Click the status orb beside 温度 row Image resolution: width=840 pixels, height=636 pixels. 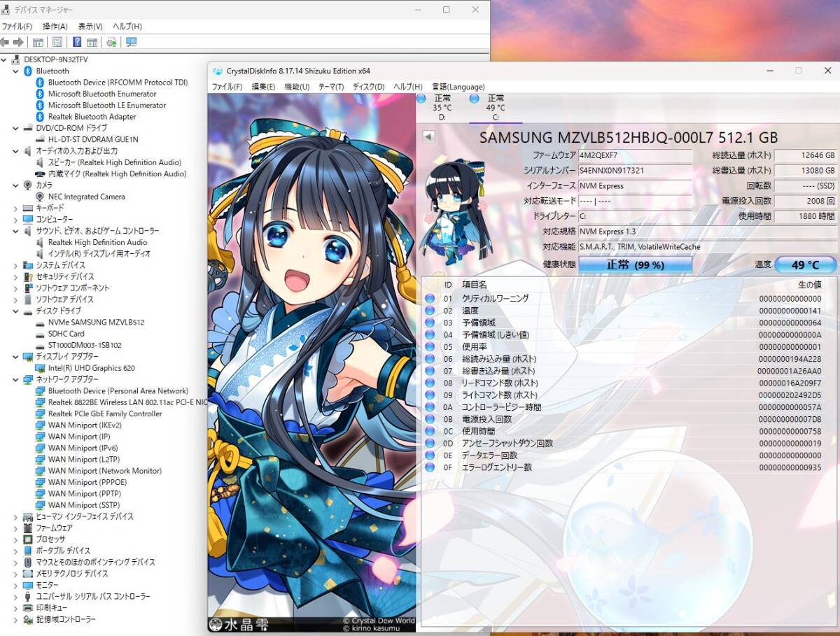pyautogui.click(x=428, y=311)
